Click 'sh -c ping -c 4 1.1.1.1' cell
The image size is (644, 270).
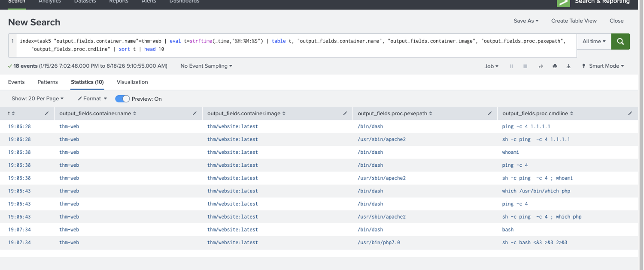pyautogui.click(x=536, y=139)
